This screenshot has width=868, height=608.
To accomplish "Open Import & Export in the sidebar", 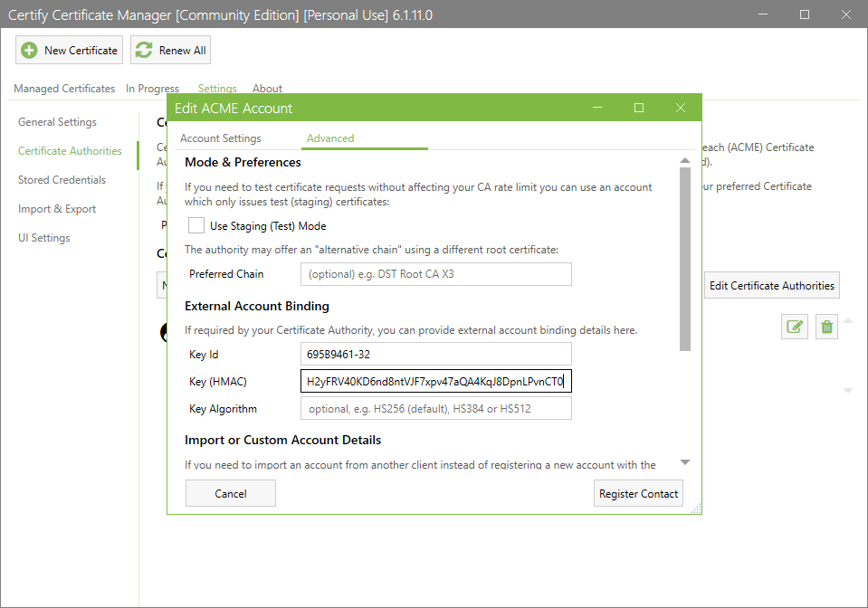I will (x=56, y=209).
